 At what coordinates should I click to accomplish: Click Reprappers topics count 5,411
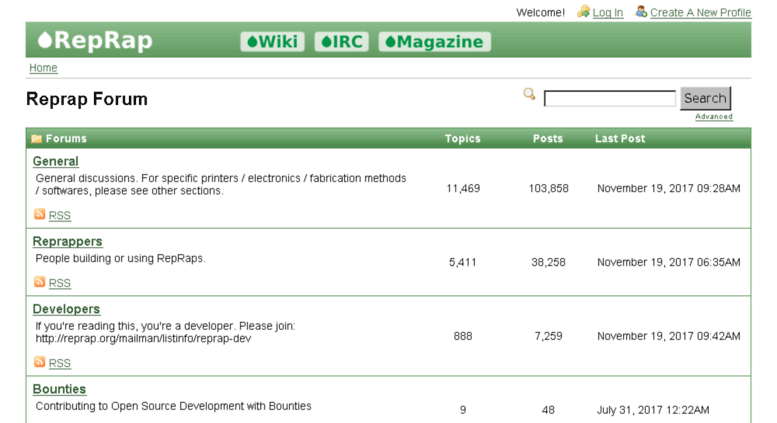(462, 263)
